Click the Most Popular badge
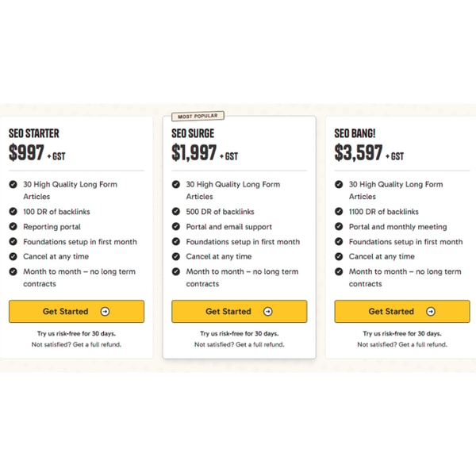This screenshot has height=476, width=476. pyautogui.click(x=198, y=116)
